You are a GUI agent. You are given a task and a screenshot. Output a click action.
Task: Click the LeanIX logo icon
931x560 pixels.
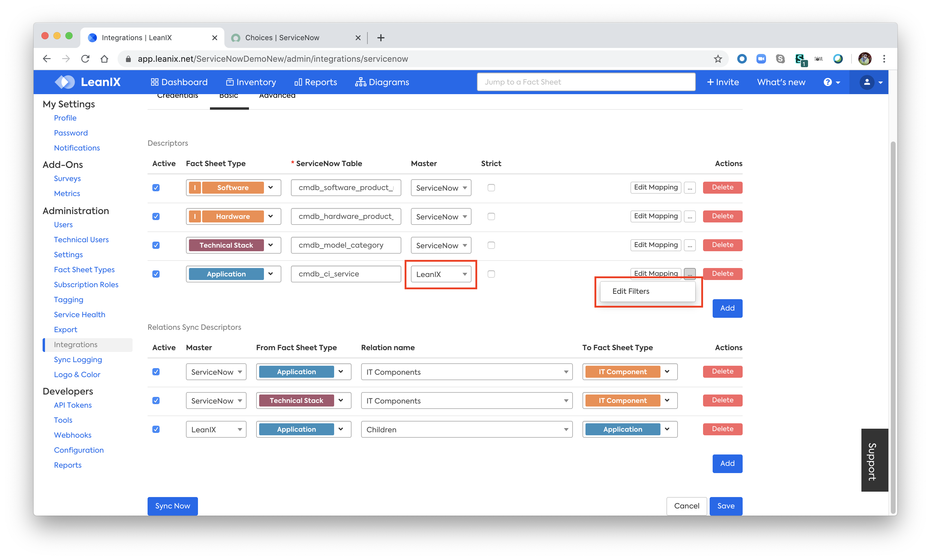click(x=65, y=82)
